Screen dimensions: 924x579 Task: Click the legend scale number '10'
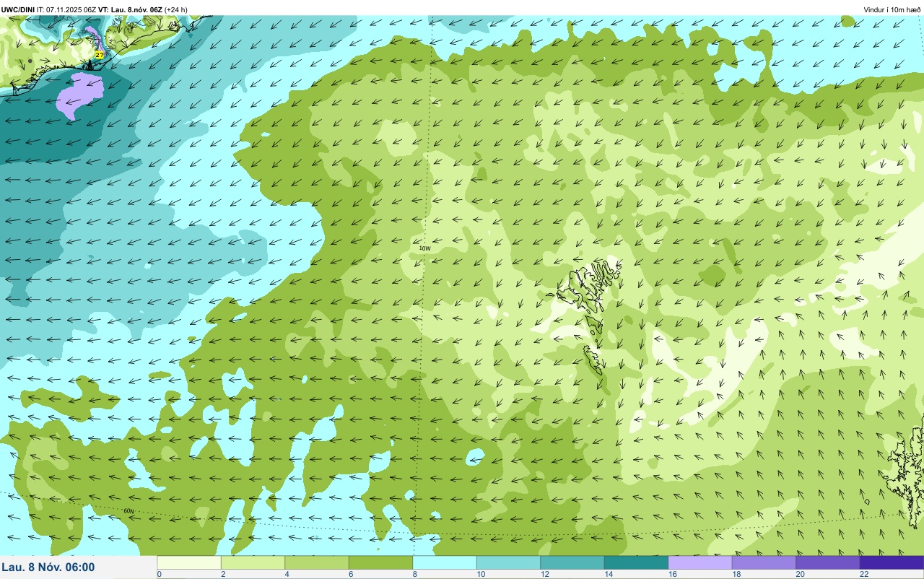481,574
